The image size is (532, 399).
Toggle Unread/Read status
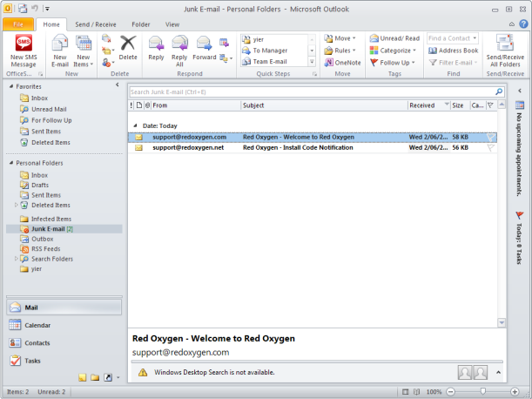pos(394,38)
